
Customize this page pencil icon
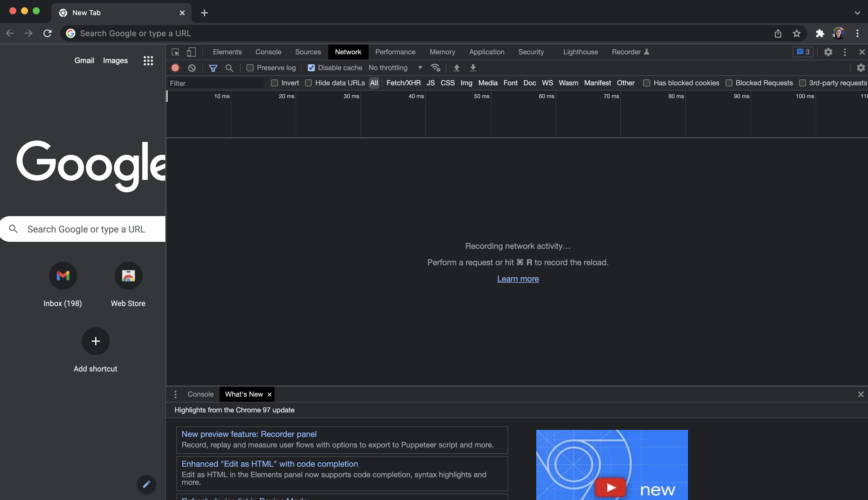147,484
